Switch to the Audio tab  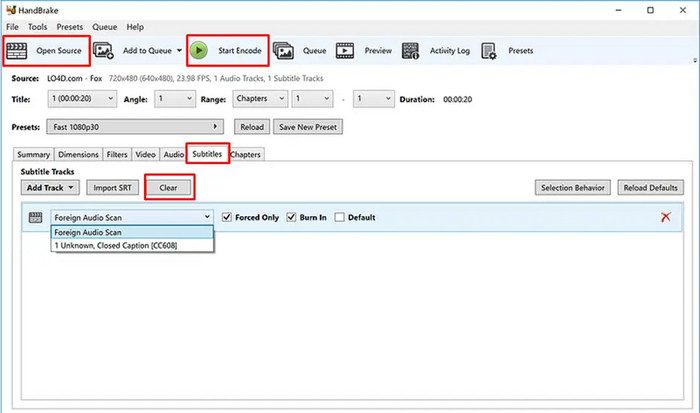pyautogui.click(x=173, y=154)
